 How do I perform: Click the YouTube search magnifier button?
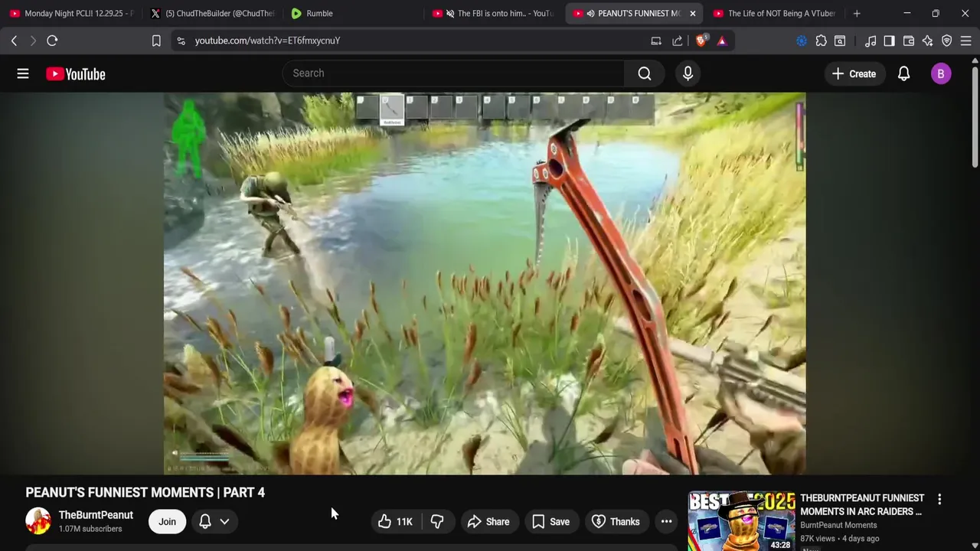(645, 73)
